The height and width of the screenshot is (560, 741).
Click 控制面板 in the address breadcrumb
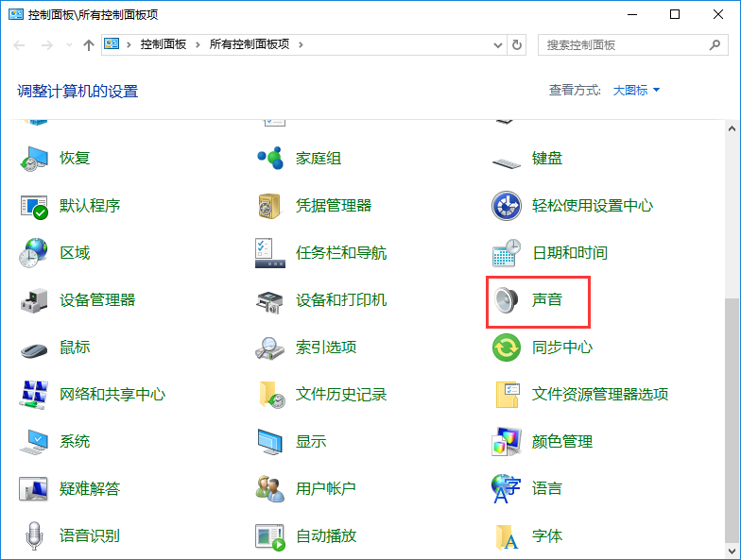(164, 44)
